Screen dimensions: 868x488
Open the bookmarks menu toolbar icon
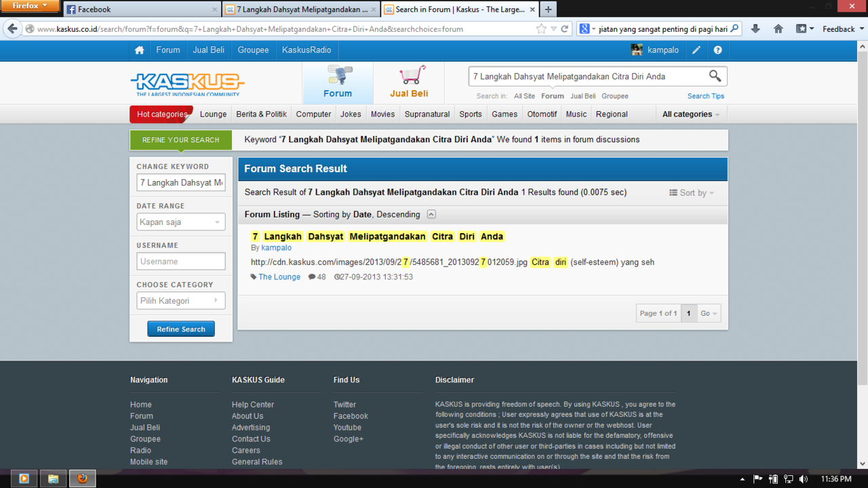click(804, 29)
